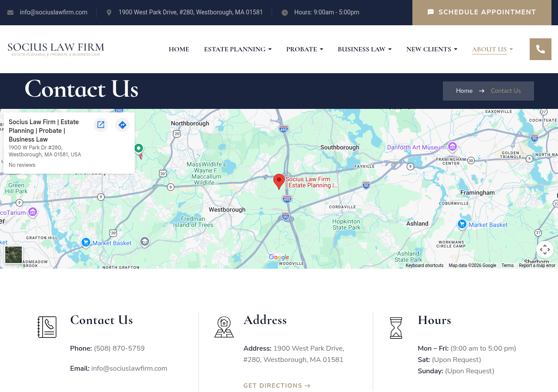Click the location pin icon in top bar
The image size is (558, 392).
(109, 13)
